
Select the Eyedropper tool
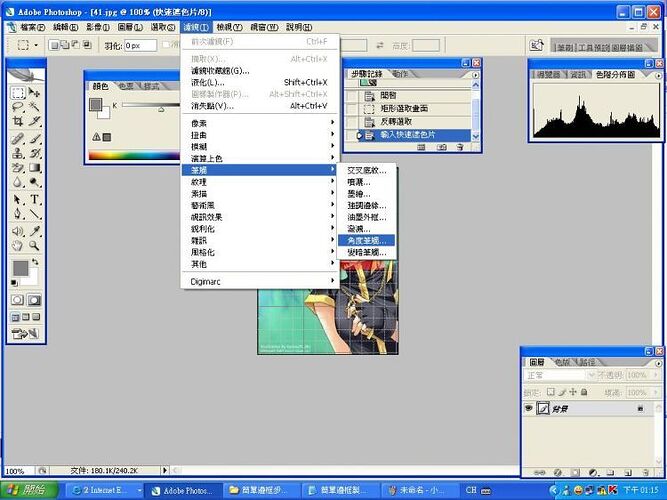click(x=34, y=231)
